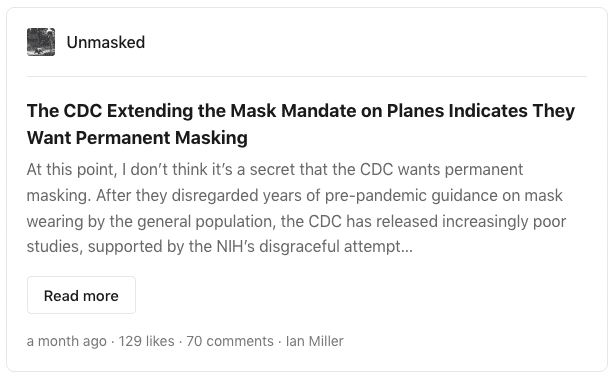Click author name Ian Miller
615x378 pixels.
pos(315,341)
